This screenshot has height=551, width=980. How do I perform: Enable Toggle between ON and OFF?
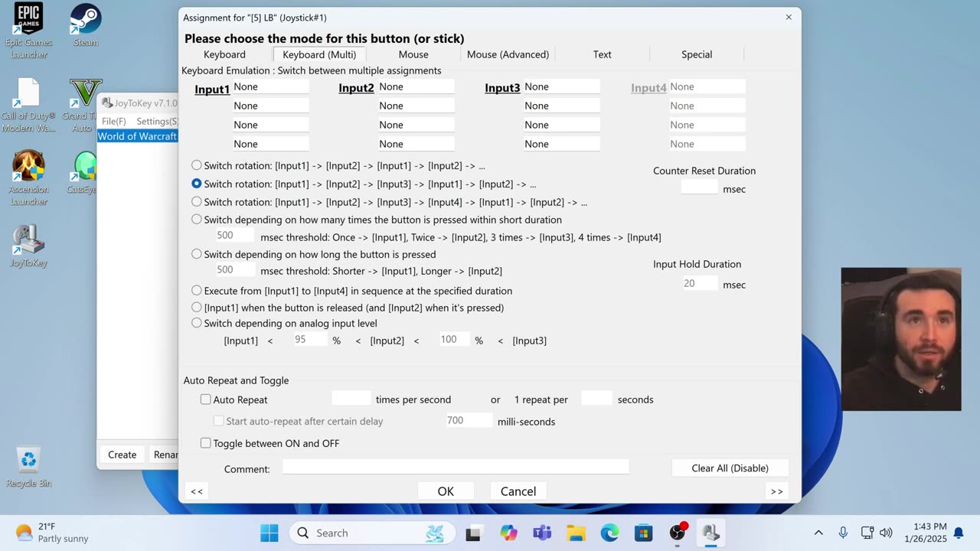click(x=205, y=443)
